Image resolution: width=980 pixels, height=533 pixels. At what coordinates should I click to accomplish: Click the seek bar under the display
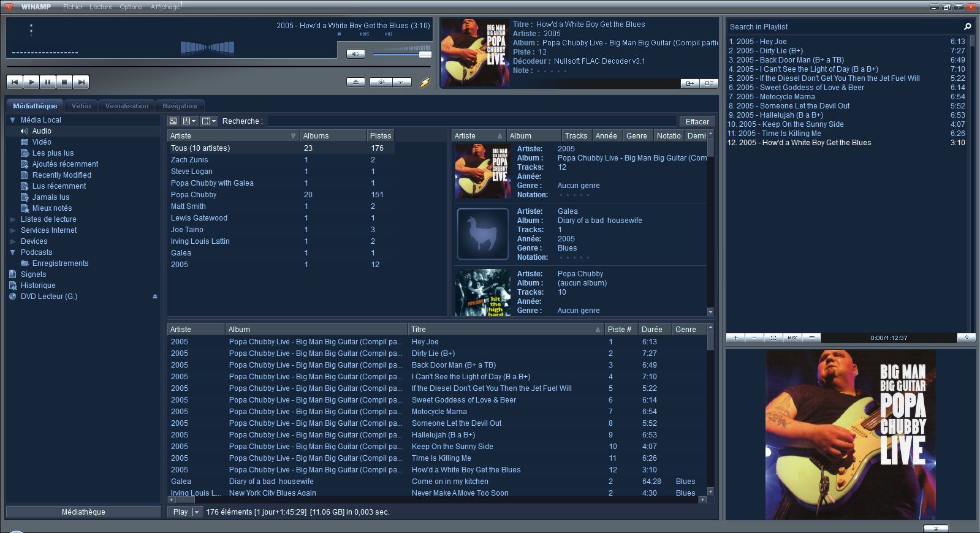pos(219,66)
